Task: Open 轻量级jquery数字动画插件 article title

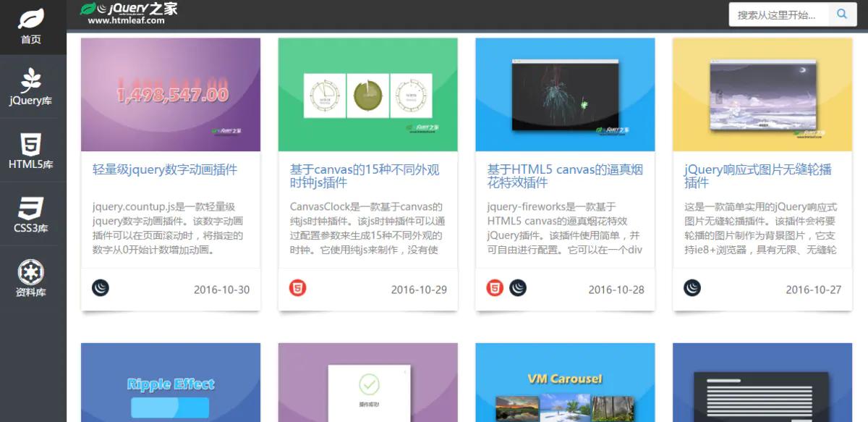Action: point(165,170)
